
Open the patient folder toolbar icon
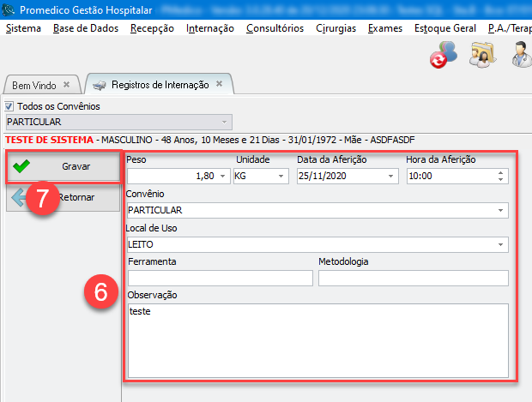(481, 56)
